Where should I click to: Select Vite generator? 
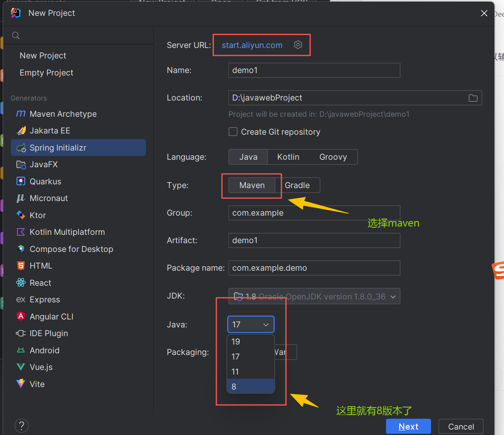click(x=78, y=384)
